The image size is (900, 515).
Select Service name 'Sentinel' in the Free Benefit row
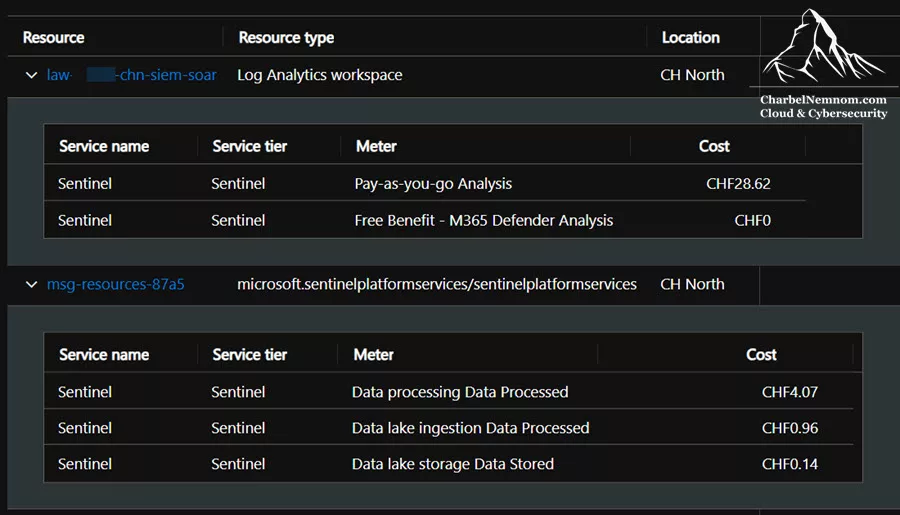(85, 220)
